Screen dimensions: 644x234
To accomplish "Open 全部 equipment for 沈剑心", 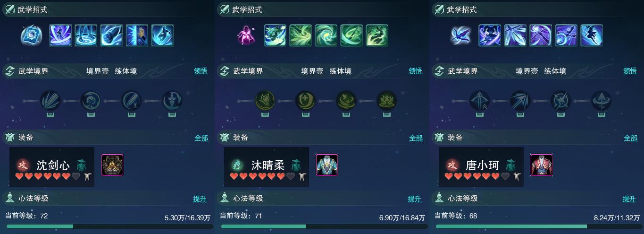I will click(x=201, y=138).
